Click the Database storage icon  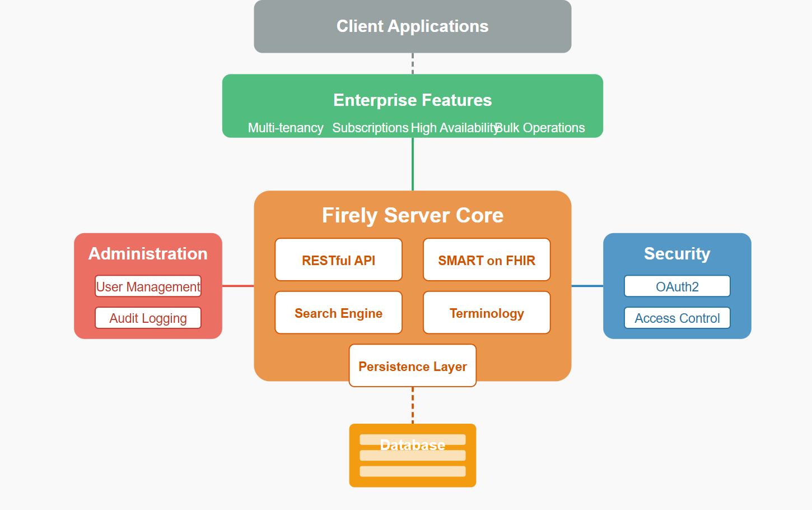pyautogui.click(x=413, y=456)
